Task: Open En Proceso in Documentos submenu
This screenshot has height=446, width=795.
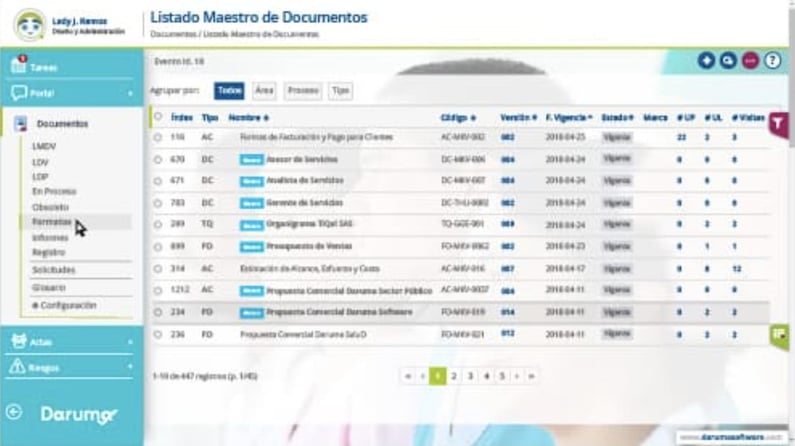Action: point(54,192)
